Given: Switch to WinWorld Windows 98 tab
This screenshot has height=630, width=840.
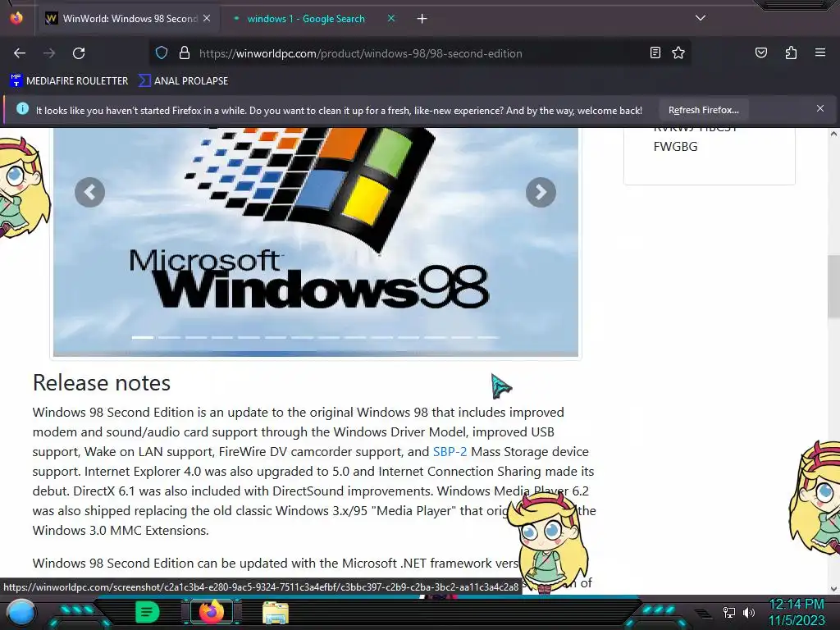Looking at the screenshot, I should pos(128,19).
